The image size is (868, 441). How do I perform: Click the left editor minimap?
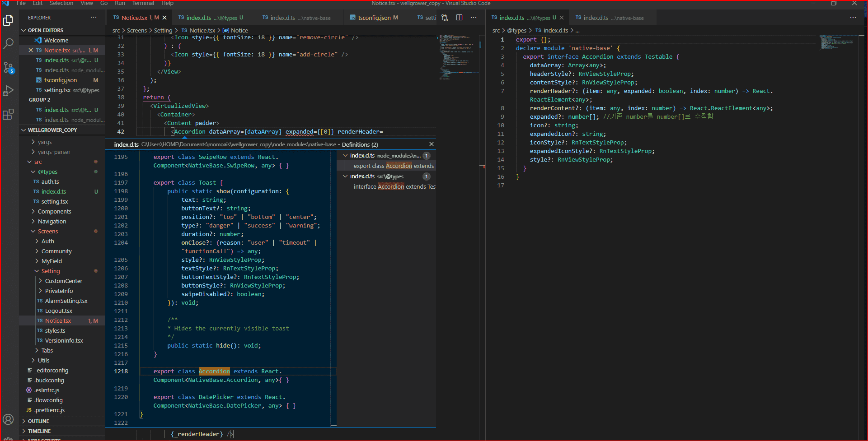[x=457, y=56]
